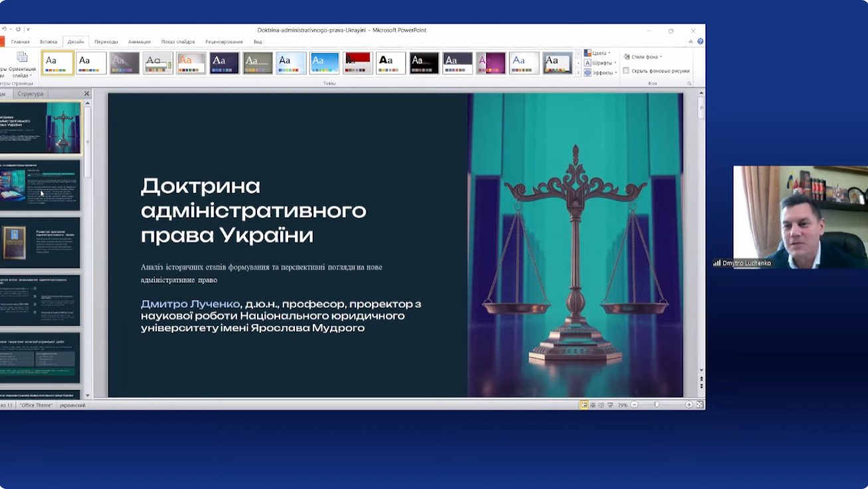Image resolution: width=868 pixels, height=489 pixels.
Task: Open the Вставка ribbon tab
Action: 48,42
